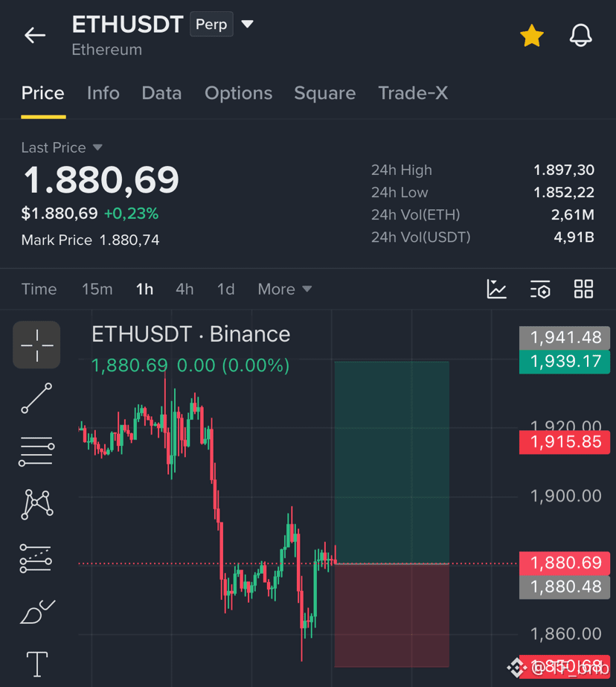Click the 24h Low value 1.852,22
The image size is (616, 687).
point(564,192)
